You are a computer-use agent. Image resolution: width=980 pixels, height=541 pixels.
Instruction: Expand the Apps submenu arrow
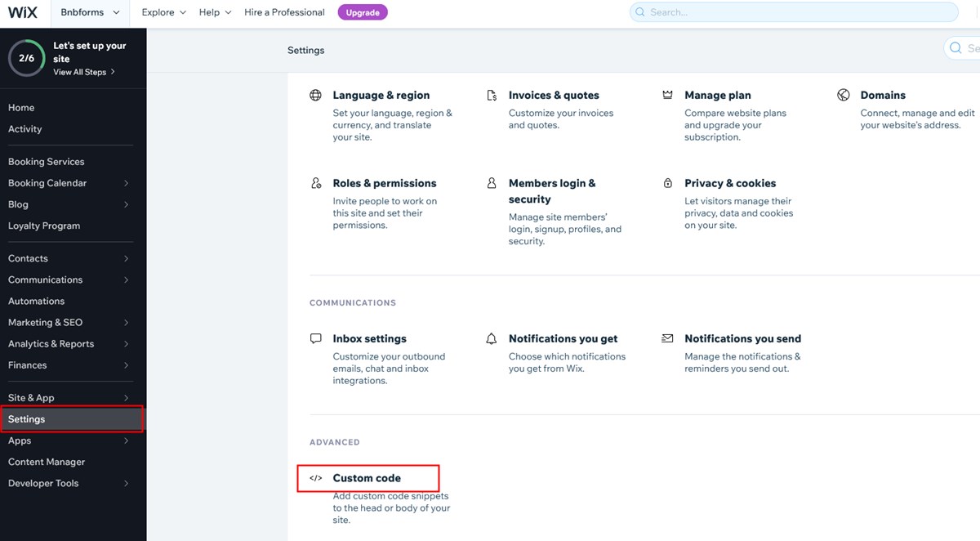tap(127, 440)
